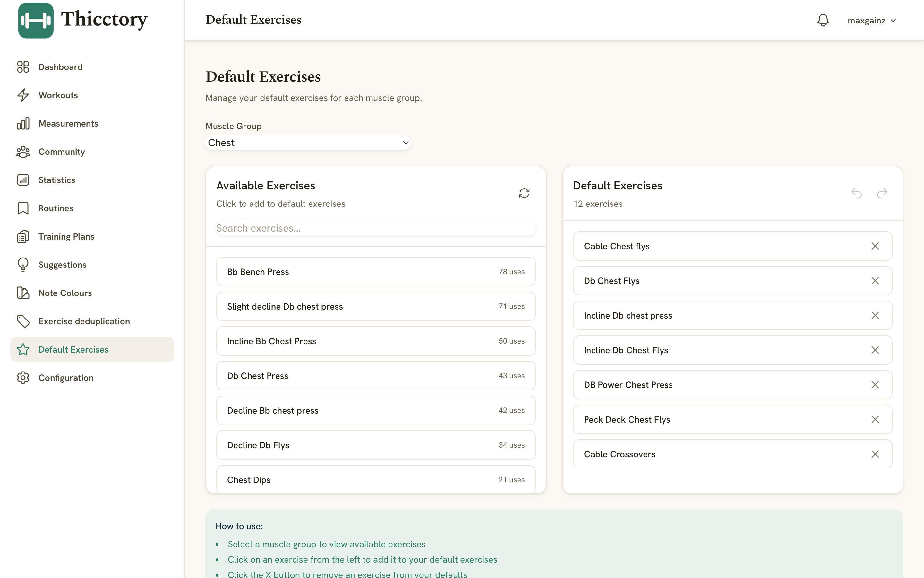Remove Cable Chest flys from defaults
This screenshot has height=578, width=924.
pyautogui.click(x=875, y=246)
